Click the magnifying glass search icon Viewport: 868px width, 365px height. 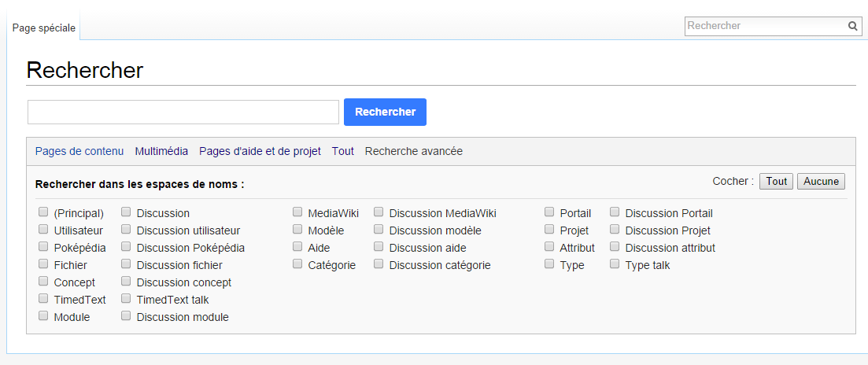852,26
